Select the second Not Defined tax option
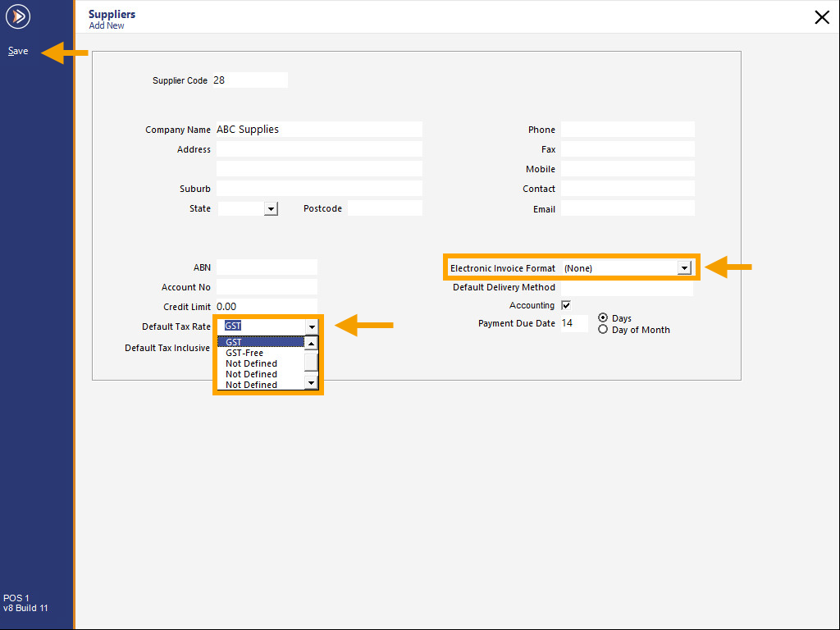Image resolution: width=840 pixels, height=630 pixels. 261,374
